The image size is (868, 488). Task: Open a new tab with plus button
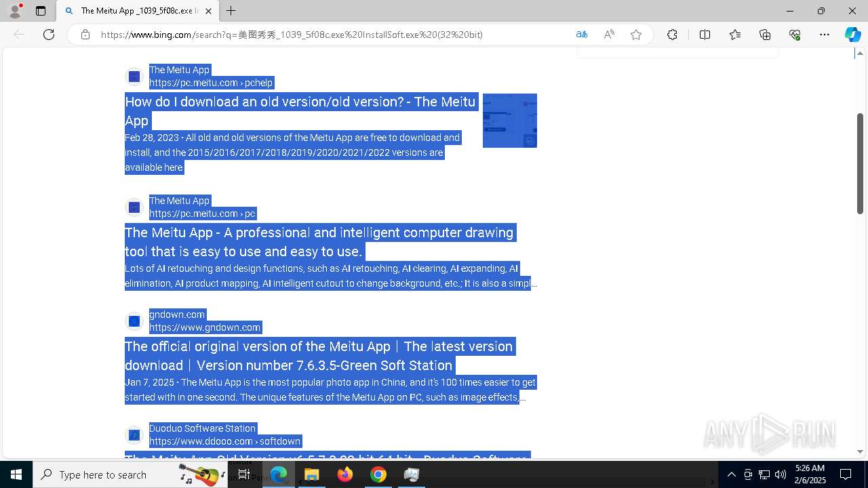[x=231, y=11]
